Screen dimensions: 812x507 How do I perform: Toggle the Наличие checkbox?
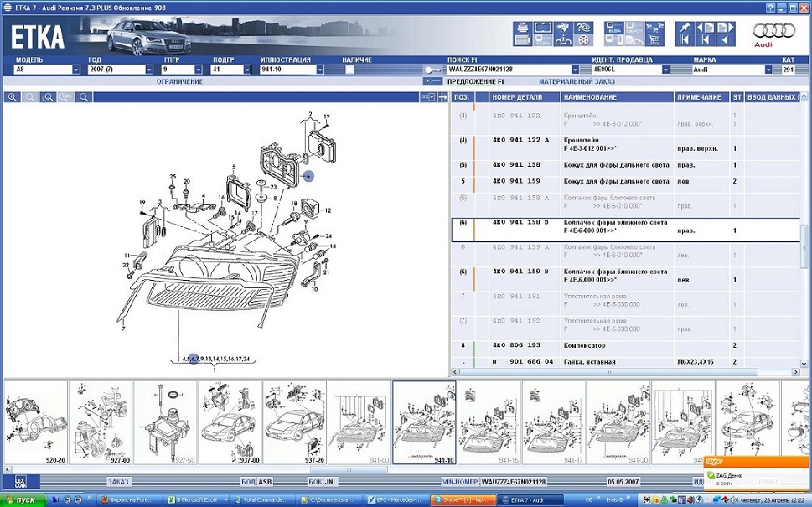tap(349, 70)
